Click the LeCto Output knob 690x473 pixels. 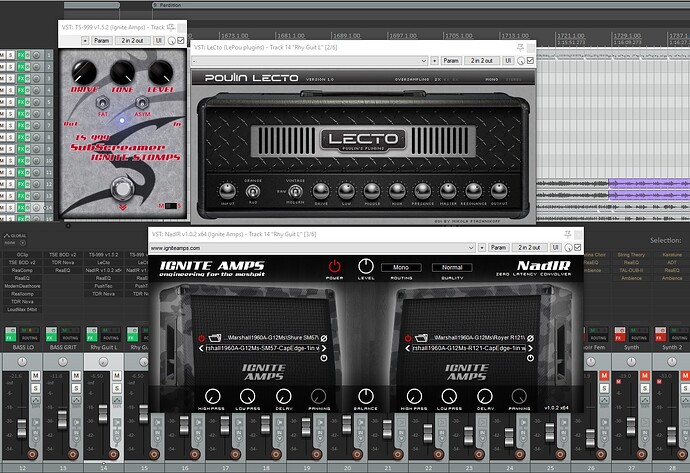[x=499, y=191]
